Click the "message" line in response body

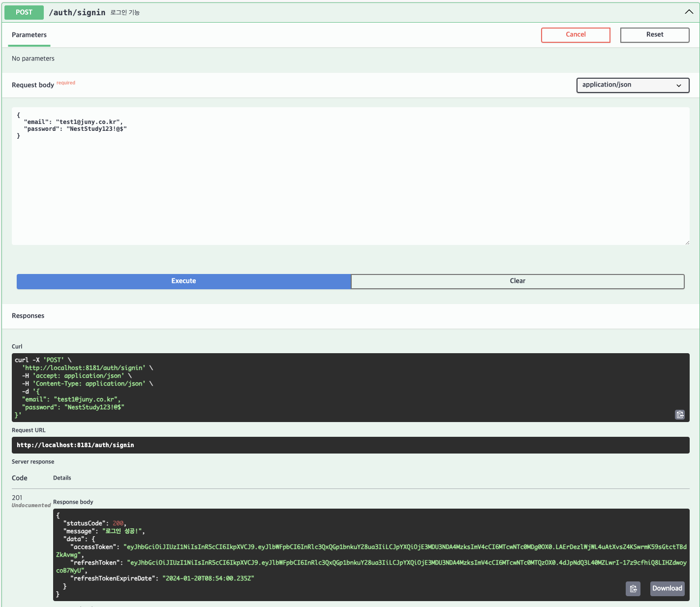[x=104, y=531]
